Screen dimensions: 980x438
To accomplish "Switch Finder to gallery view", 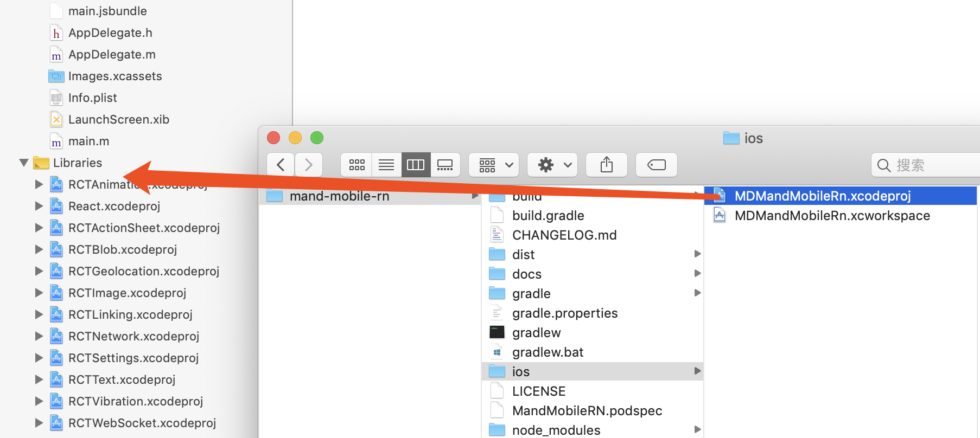I will point(445,165).
